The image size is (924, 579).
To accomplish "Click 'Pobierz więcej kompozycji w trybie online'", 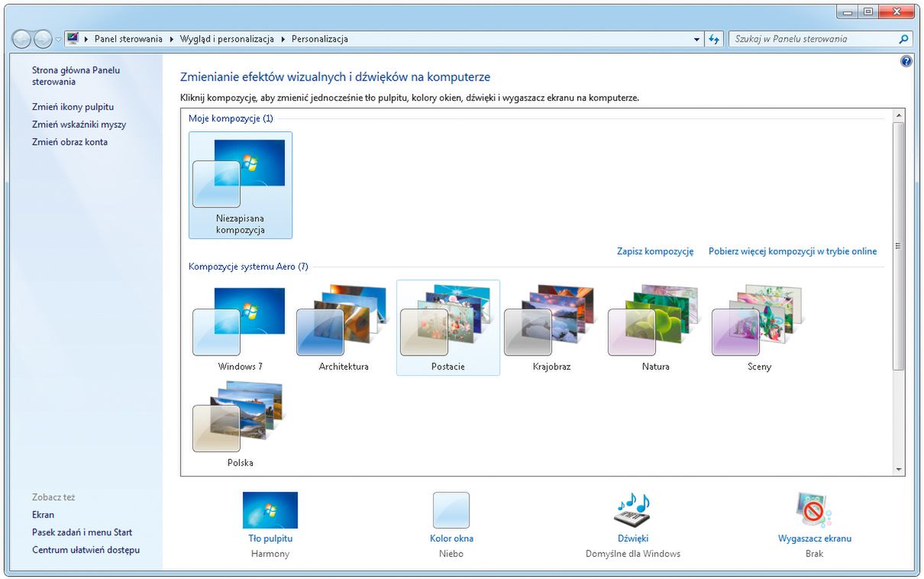I will [793, 251].
